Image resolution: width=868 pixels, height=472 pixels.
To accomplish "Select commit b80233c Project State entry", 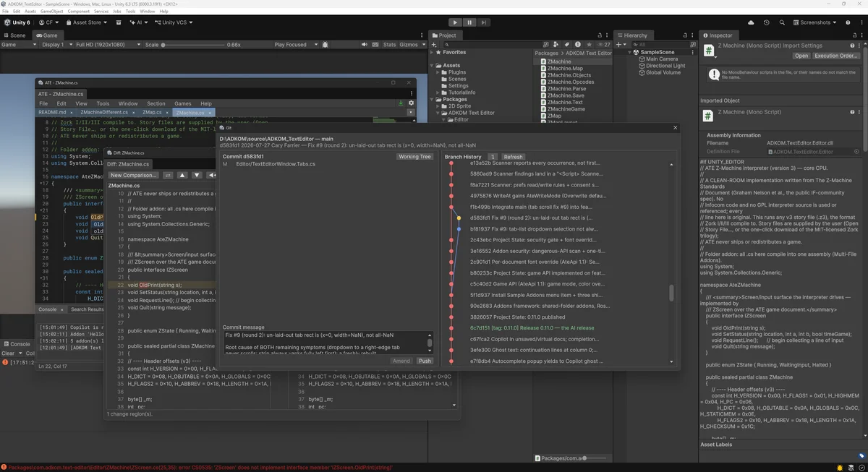I will pyautogui.click(x=537, y=273).
